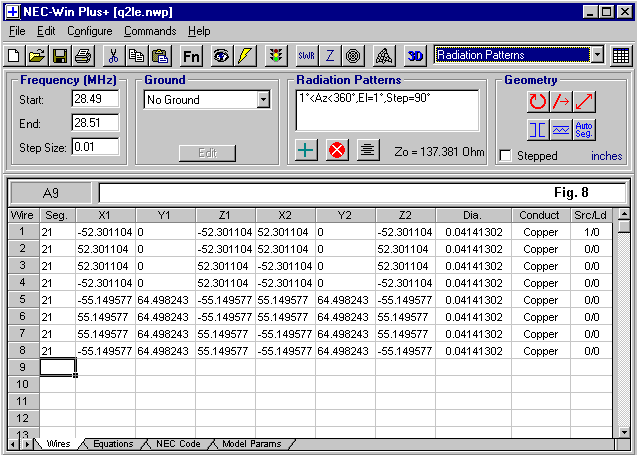Click the Save diskette icon
The width and height of the screenshot is (637, 455).
tap(60, 55)
